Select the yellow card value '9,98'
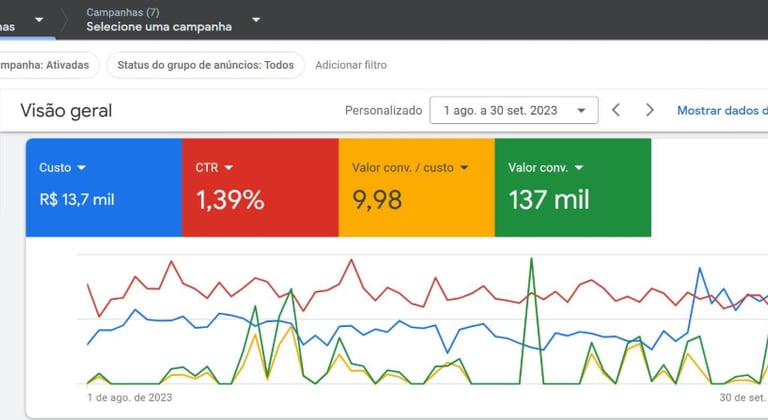 click(377, 200)
